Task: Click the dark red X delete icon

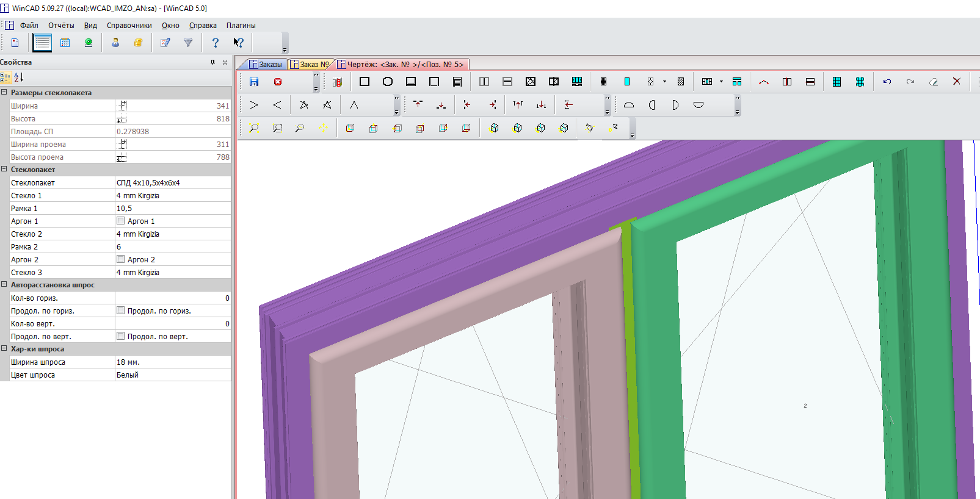Action: (x=957, y=82)
